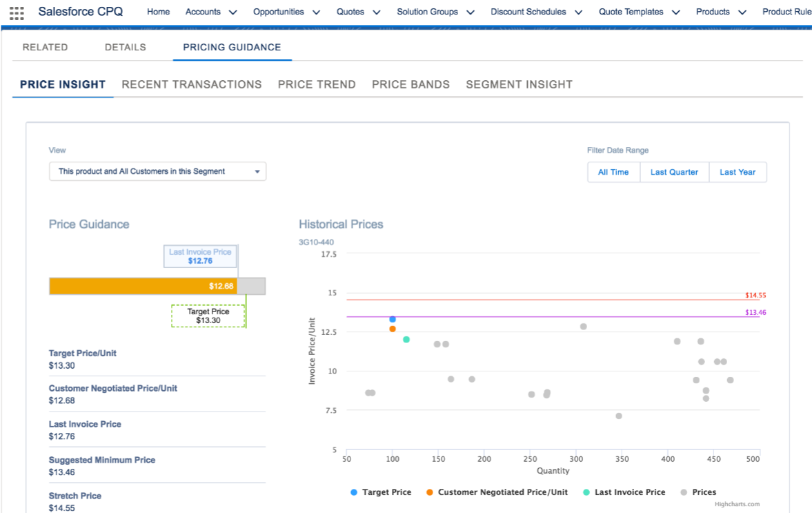Go to the Segment Insight tab
Image resolution: width=812 pixels, height=513 pixels.
(x=519, y=84)
